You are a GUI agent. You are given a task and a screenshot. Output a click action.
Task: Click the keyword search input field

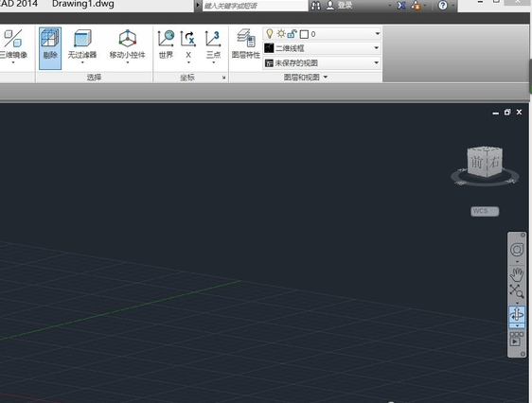pyautogui.click(x=255, y=6)
